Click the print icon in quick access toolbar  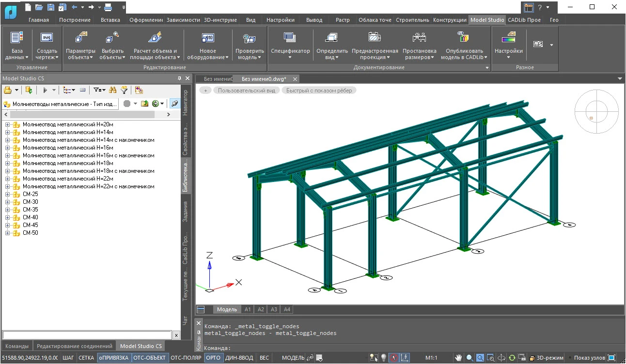(x=109, y=7)
